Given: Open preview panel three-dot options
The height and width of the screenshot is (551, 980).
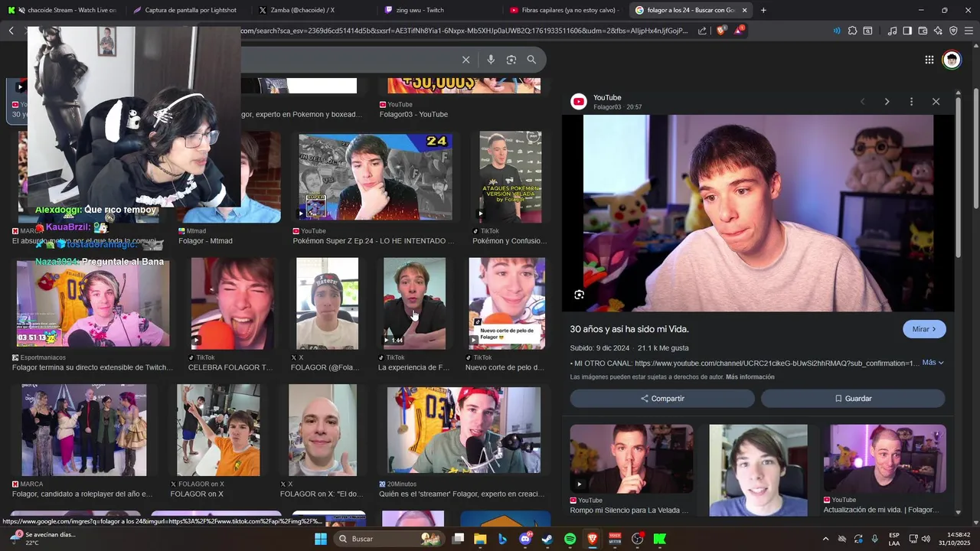Looking at the screenshot, I should coord(911,102).
